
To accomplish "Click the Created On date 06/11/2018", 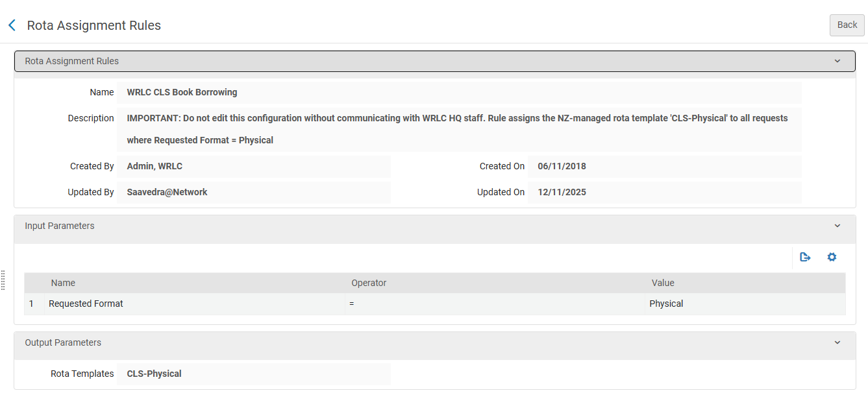I will pyautogui.click(x=561, y=166).
